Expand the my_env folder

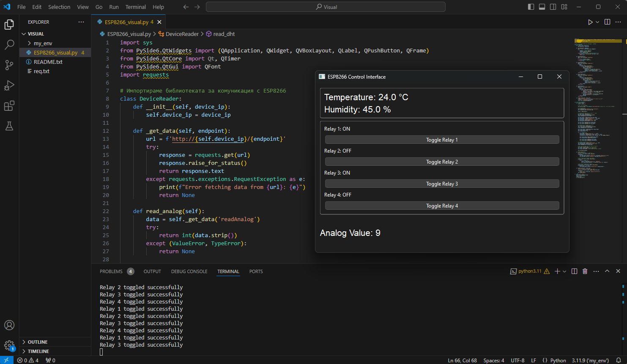tap(55, 43)
